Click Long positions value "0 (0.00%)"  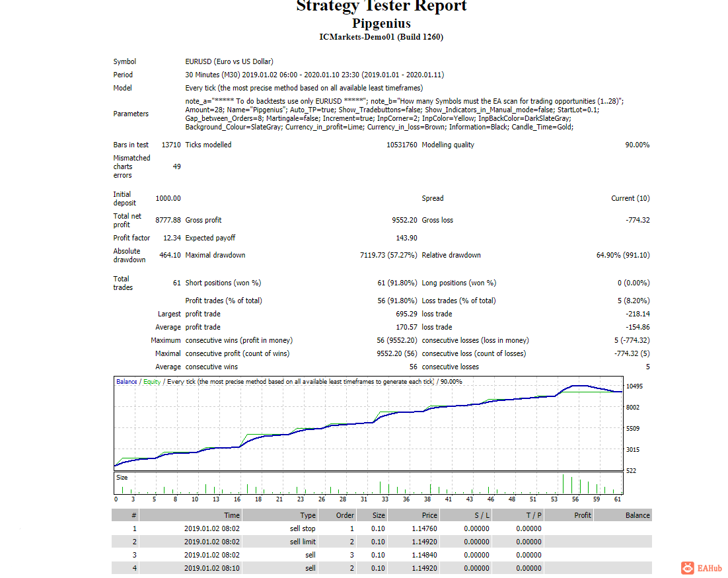tap(634, 283)
